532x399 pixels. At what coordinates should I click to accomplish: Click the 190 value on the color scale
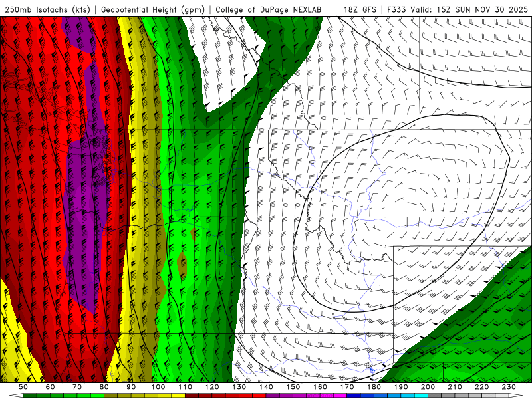click(402, 387)
